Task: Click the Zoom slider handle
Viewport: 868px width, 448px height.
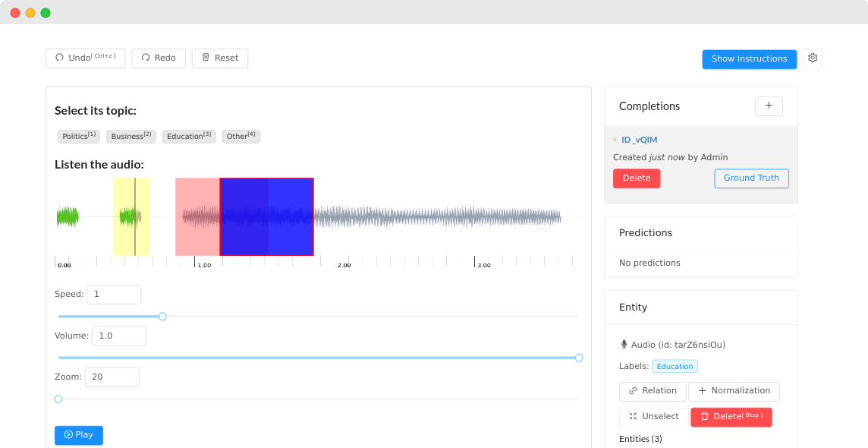Action: [58, 399]
